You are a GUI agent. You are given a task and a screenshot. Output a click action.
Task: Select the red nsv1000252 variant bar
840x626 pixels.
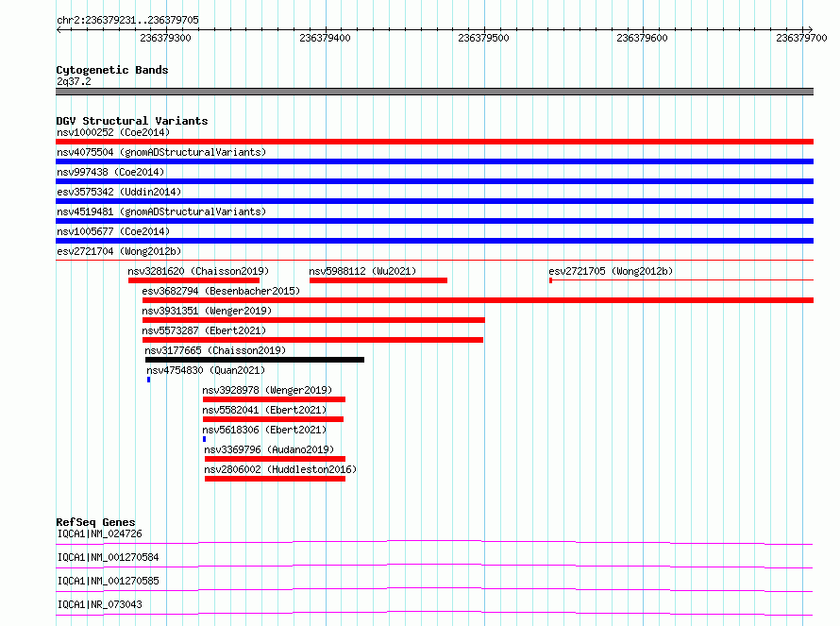(434, 142)
